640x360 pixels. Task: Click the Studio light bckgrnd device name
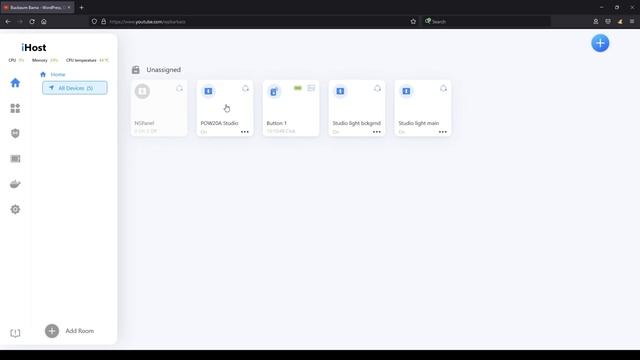[x=356, y=123]
